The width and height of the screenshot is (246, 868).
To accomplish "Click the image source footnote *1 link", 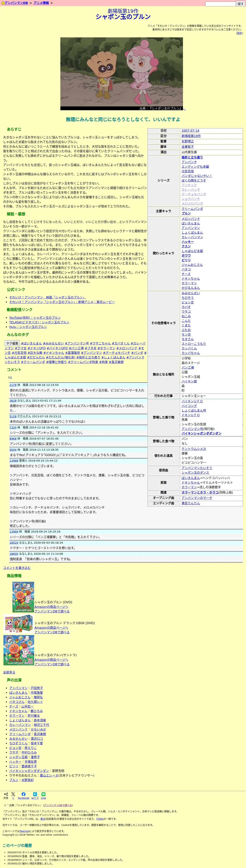I will 184,109.
